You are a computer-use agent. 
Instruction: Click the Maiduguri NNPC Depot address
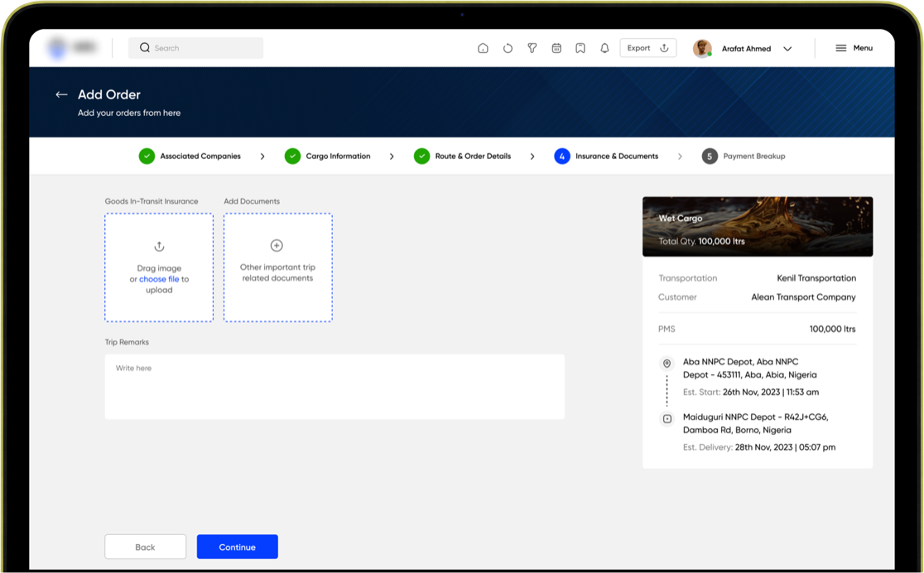click(x=755, y=423)
